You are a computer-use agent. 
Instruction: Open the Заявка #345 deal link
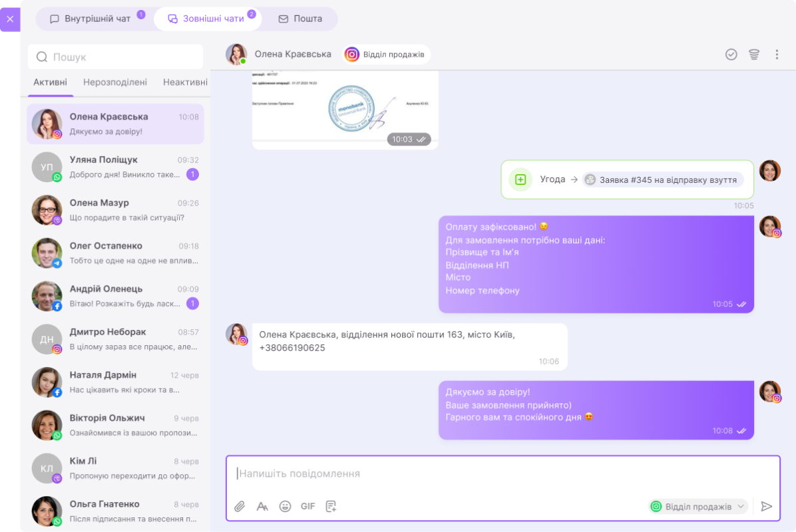click(x=662, y=180)
